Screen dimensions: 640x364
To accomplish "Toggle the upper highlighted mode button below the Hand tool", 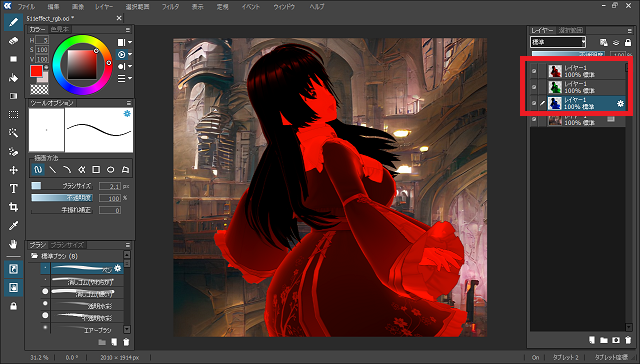I will [x=13, y=269].
